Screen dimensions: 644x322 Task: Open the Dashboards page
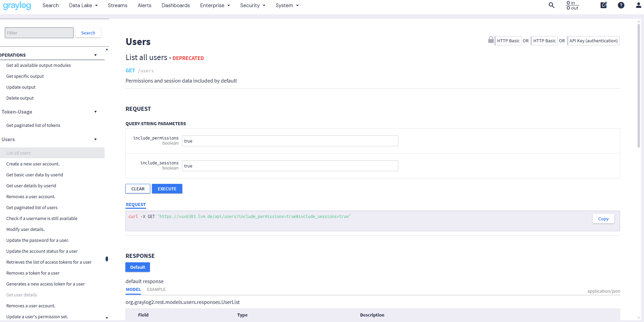(176, 5)
